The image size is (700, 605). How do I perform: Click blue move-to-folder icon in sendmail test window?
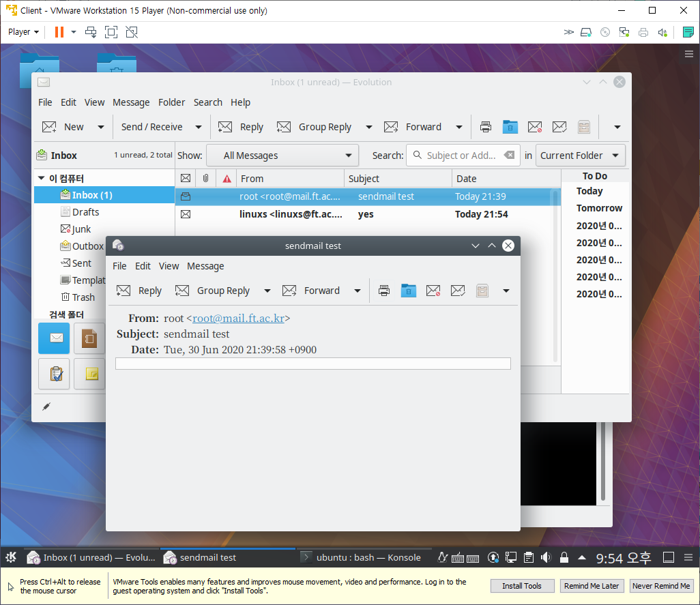pos(409,291)
